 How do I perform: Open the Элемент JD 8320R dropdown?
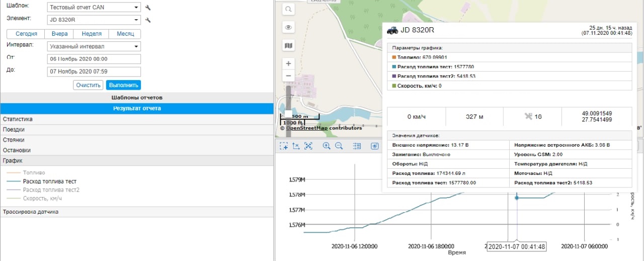(94, 20)
